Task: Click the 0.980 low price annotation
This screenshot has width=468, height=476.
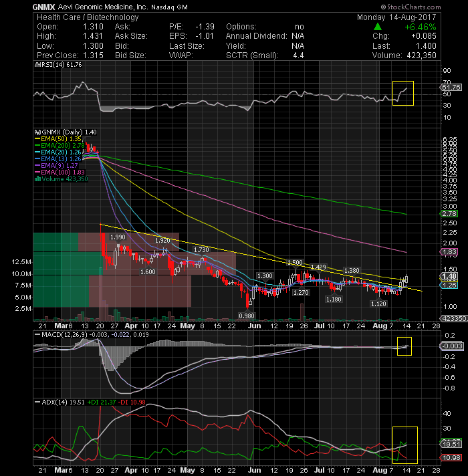Action: [247, 316]
